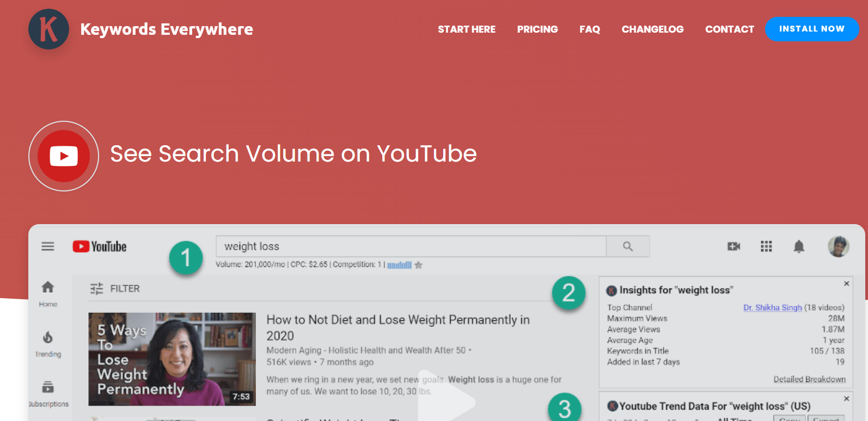Click the See Search Volume on YouTube heading
The height and width of the screenshot is (421, 868).
(294, 154)
